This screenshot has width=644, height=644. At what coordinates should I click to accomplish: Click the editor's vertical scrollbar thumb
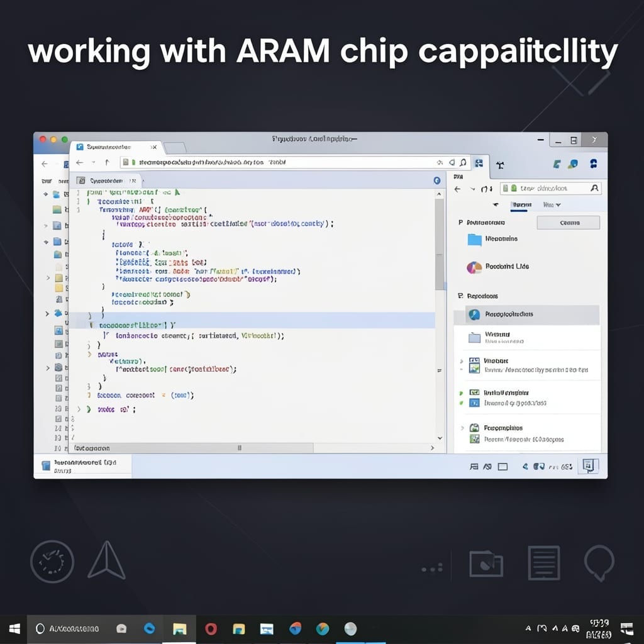[x=440, y=245]
